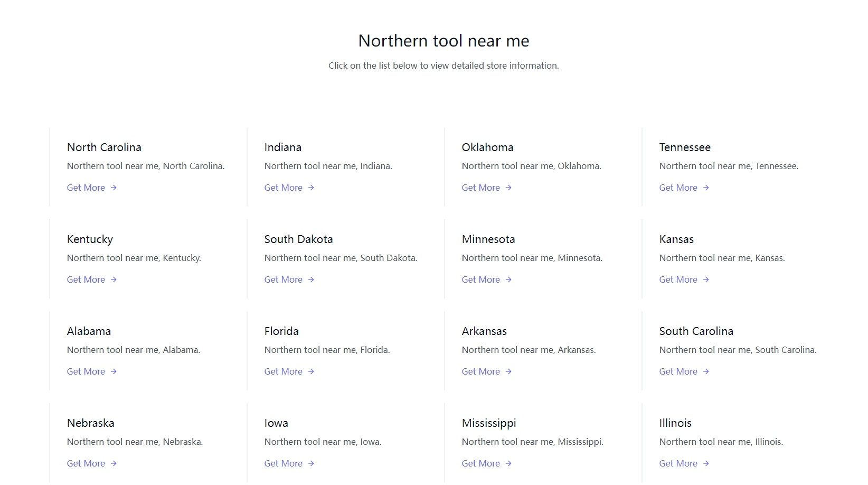The width and height of the screenshot is (868, 485).
Task: Click the arrow icon beside South Dakota's Get More
Action: [x=311, y=279]
